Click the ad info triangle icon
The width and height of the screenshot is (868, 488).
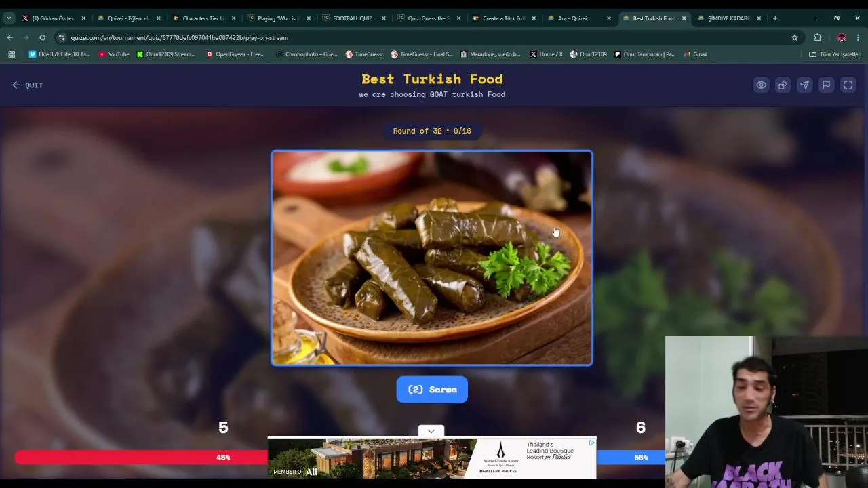592,443
